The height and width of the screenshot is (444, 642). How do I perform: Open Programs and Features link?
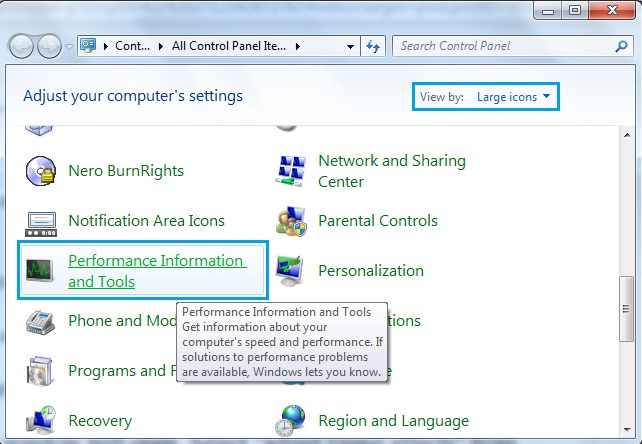(x=122, y=371)
